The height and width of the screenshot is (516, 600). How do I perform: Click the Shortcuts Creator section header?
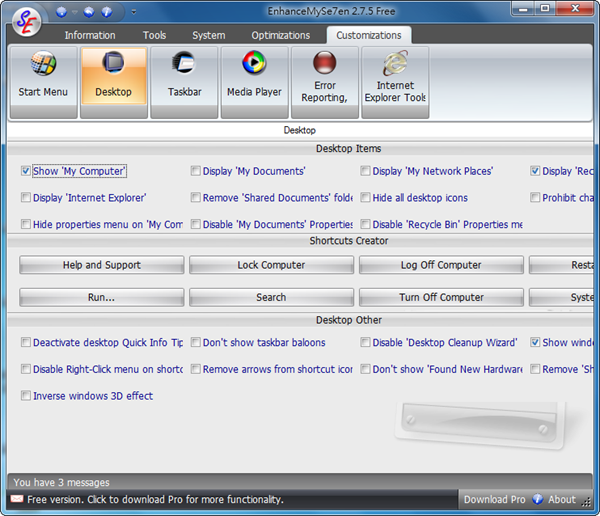[x=349, y=241]
